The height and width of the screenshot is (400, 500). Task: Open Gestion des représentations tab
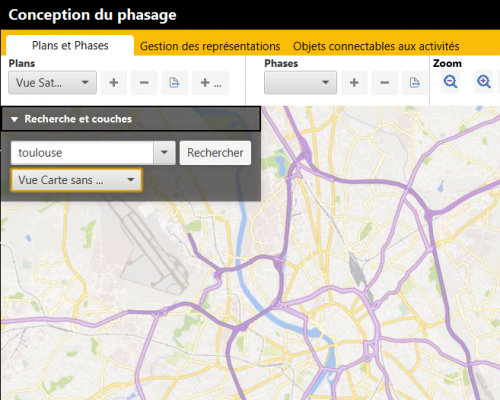click(x=210, y=46)
